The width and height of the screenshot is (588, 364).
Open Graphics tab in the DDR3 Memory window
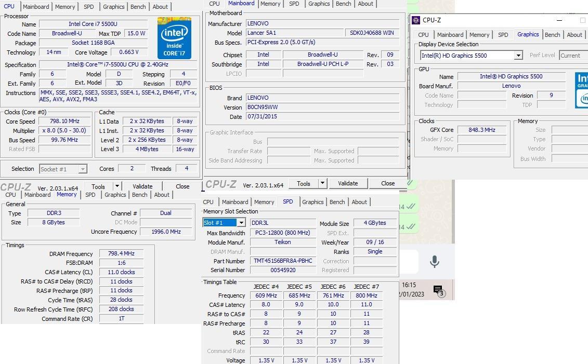point(115,195)
